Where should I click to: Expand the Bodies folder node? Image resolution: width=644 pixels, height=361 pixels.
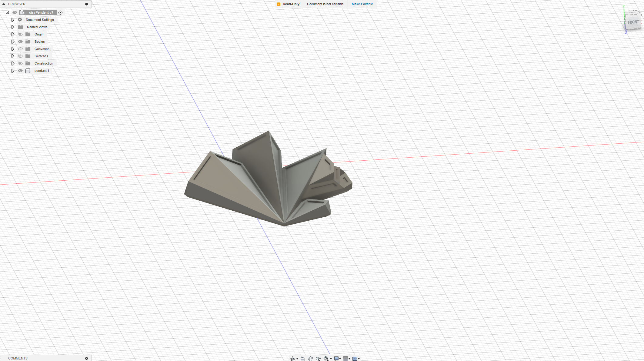coord(13,42)
